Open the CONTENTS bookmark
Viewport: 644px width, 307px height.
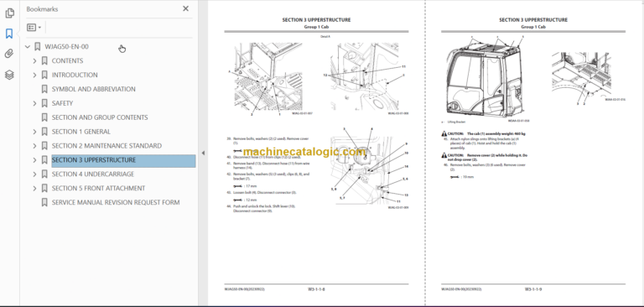(x=67, y=61)
